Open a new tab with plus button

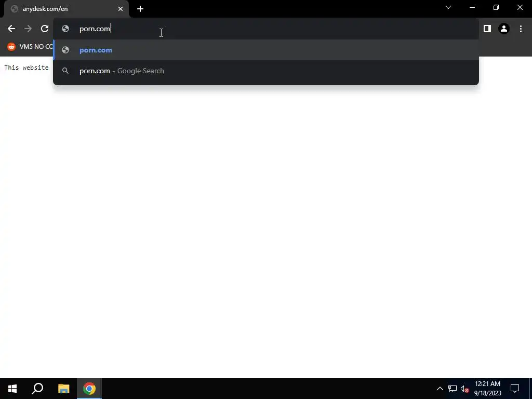(140, 9)
